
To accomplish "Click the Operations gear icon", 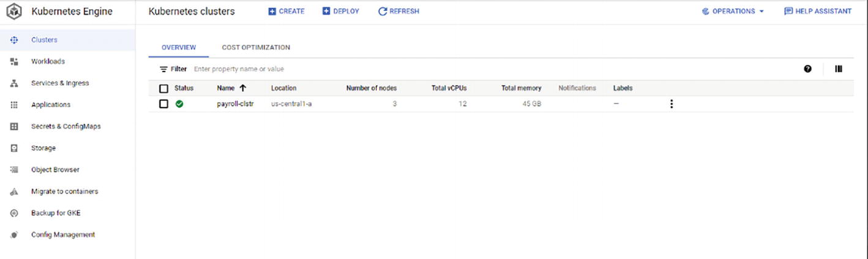I will click(705, 11).
